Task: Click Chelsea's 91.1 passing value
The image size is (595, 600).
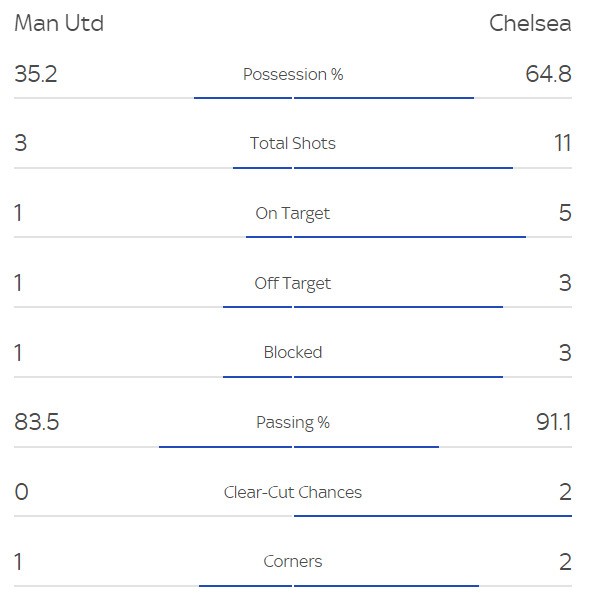Action: (554, 422)
